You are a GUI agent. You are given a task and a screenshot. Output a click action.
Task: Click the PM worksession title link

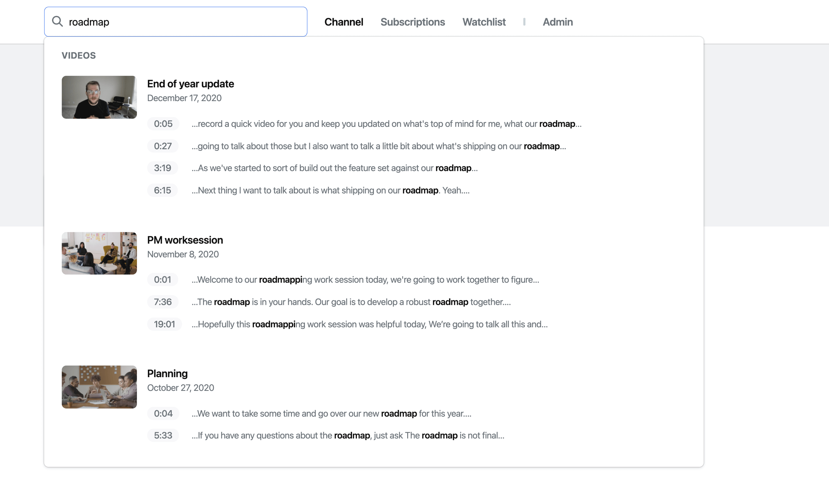(x=185, y=240)
